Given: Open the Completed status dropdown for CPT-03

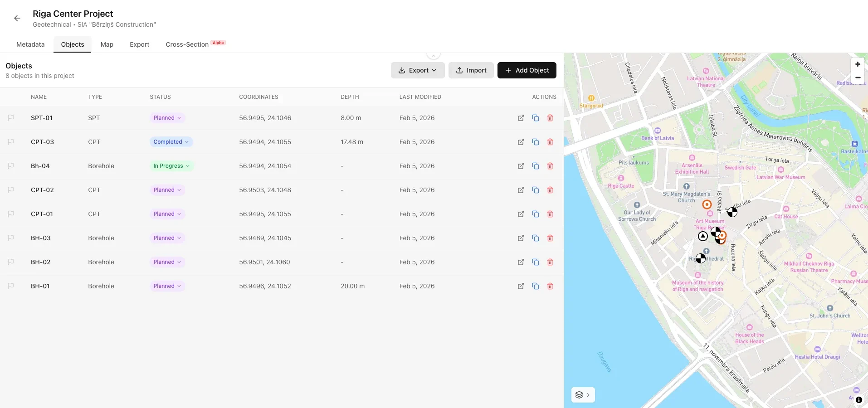Looking at the screenshot, I should click(171, 142).
